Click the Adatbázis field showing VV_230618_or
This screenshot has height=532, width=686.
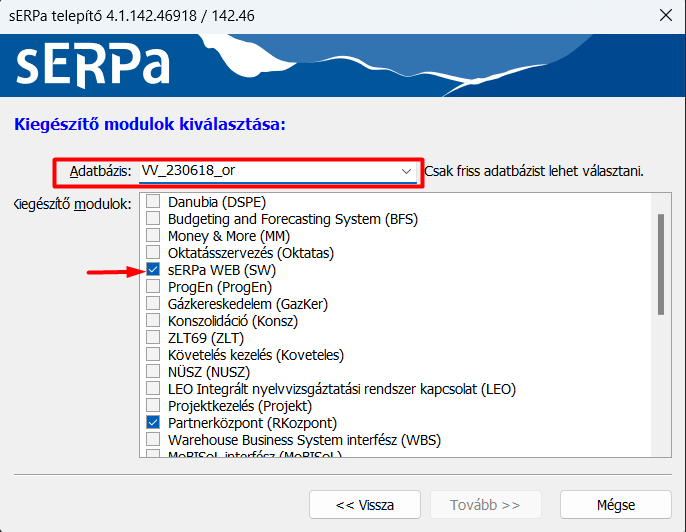278,171
